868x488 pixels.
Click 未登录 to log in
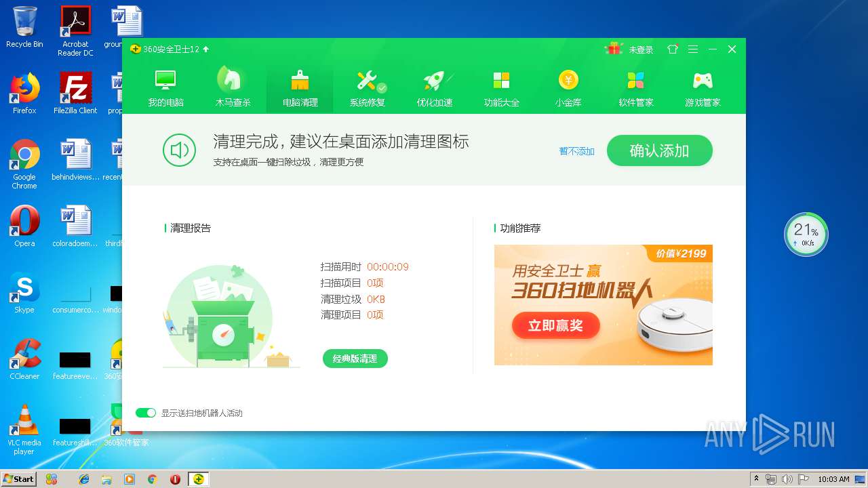coord(641,49)
